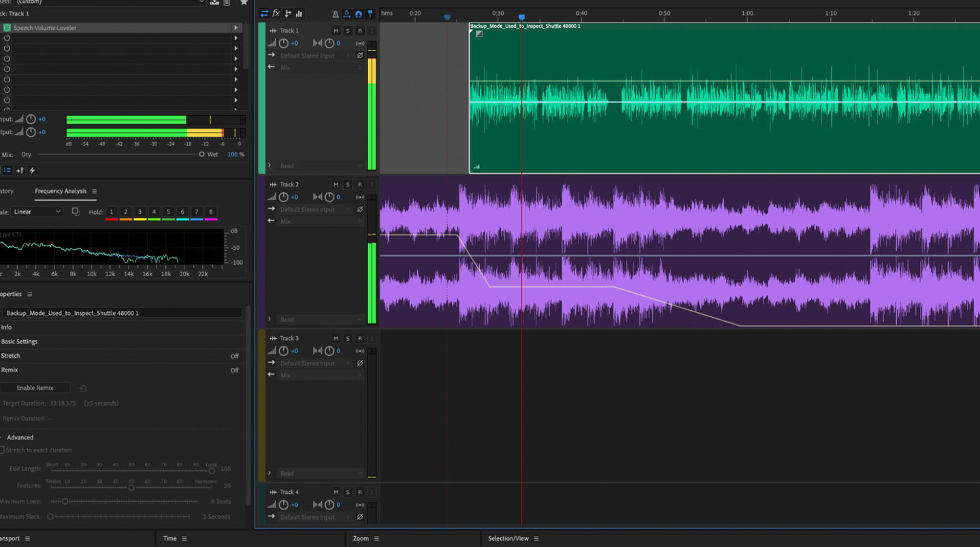
Task: Save effects rack preset icon
Action: pyautogui.click(x=215, y=2)
